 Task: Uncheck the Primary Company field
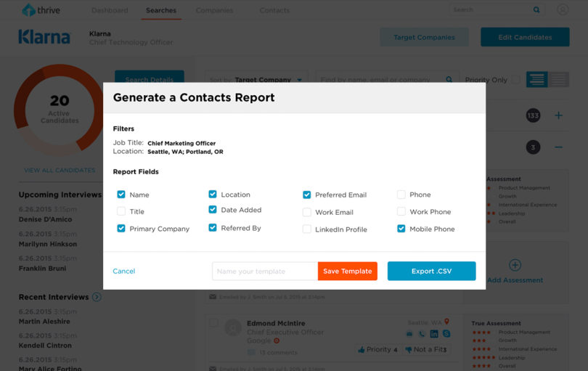coord(121,228)
